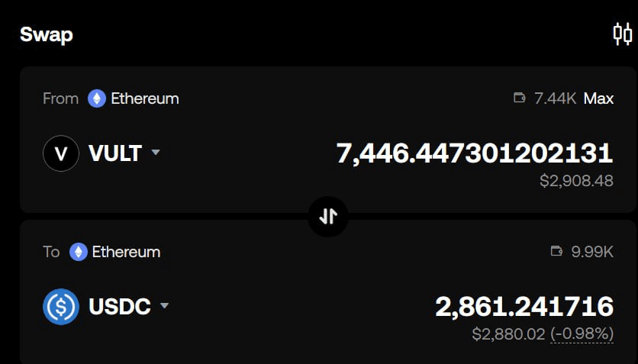Click the VULT token logo
The image size is (638, 364).
click(61, 153)
